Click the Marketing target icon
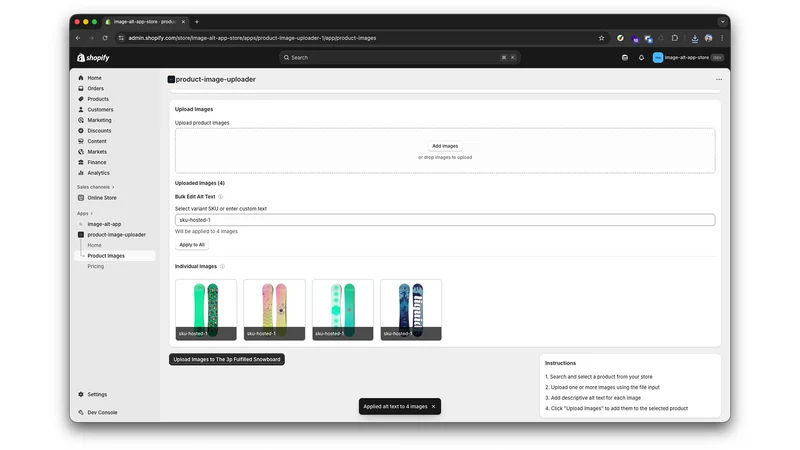The height and width of the screenshot is (450, 800). coord(81,120)
